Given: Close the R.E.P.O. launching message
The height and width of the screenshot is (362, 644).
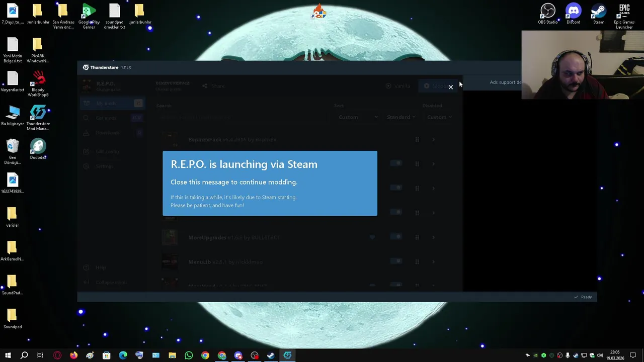Looking at the screenshot, I should (451, 87).
